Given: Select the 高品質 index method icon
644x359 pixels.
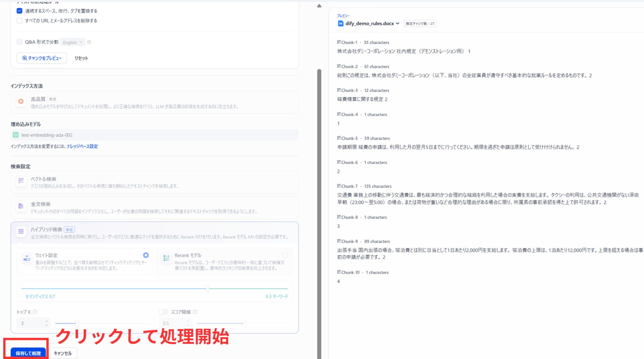Looking at the screenshot, I should pos(21,101).
